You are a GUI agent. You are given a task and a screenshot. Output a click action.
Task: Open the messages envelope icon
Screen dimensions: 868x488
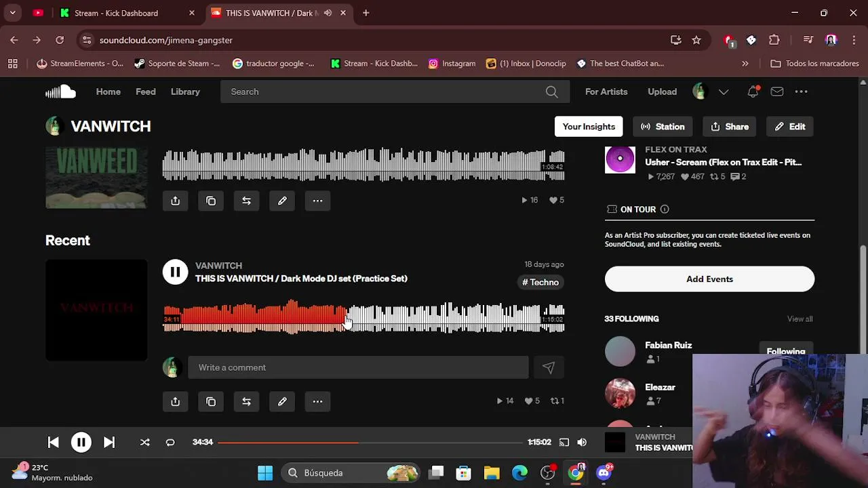pyautogui.click(x=777, y=91)
